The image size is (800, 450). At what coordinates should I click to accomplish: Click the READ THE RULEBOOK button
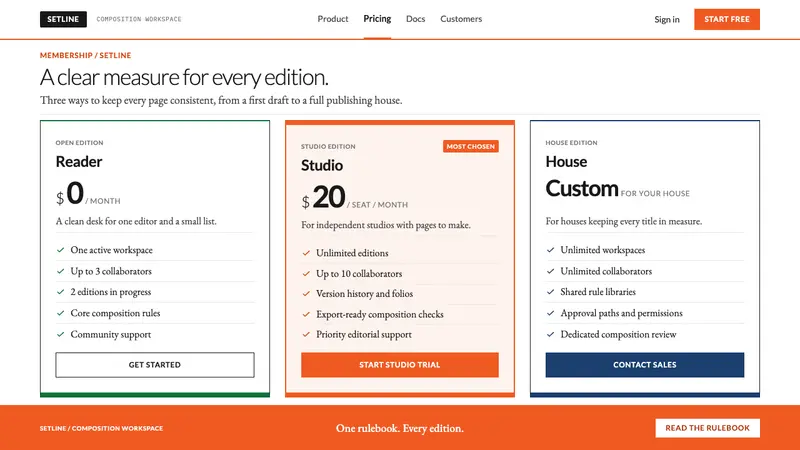coord(707,428)
